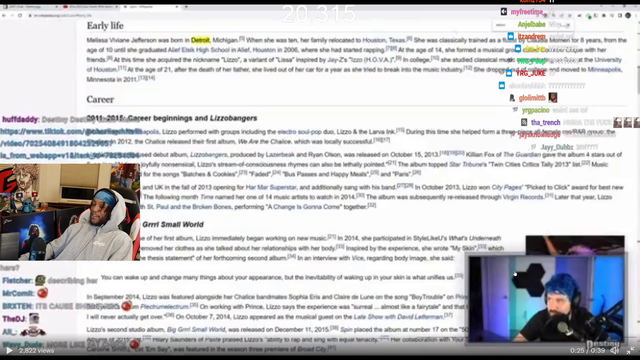This screenshot has height=360, width=640.
Task: Open the browser profile avatar icon
Action: pos(628,16)
